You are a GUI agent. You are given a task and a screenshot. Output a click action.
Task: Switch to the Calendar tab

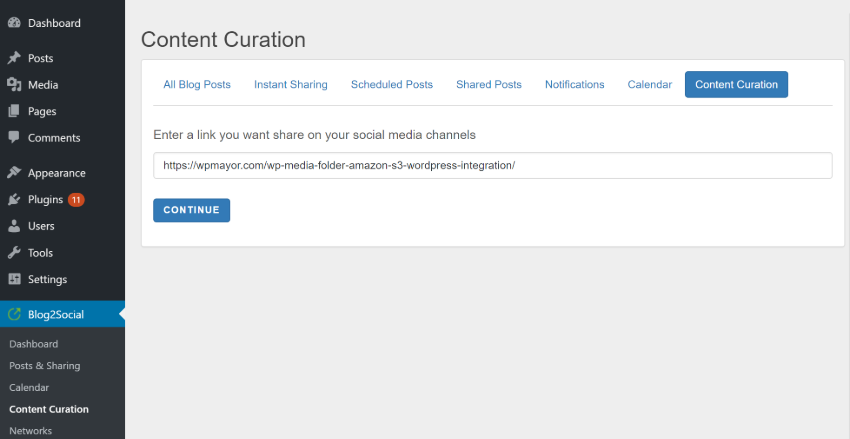[x=649, y=85]
